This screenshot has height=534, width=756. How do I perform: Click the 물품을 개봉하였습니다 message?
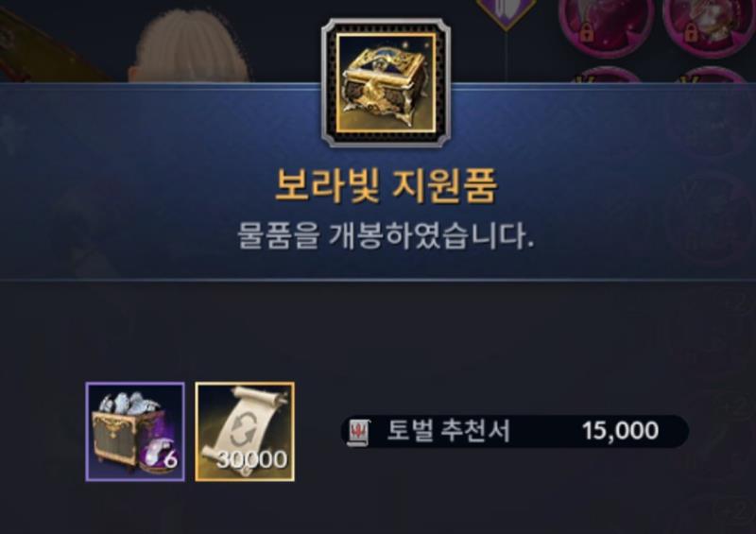point(386,236)
